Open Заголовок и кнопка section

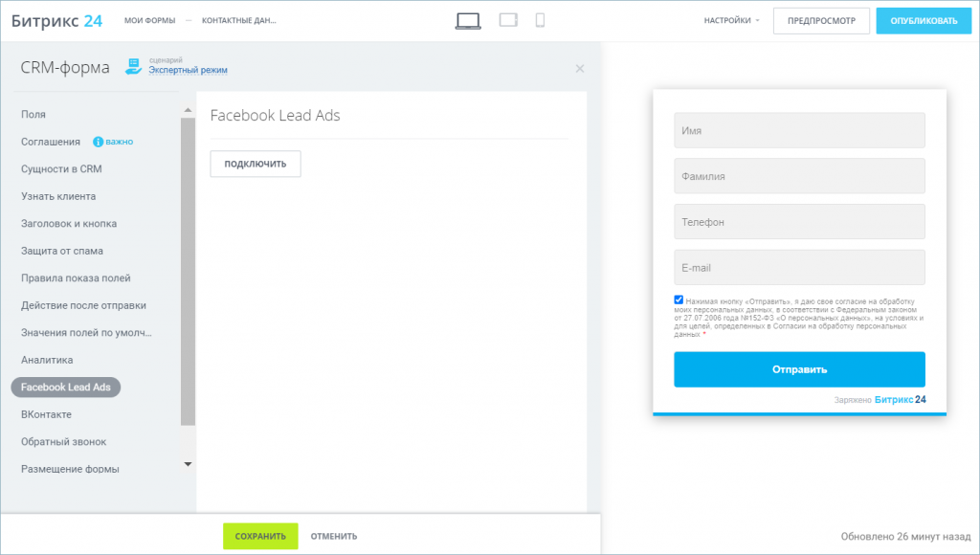click(69, 224)
